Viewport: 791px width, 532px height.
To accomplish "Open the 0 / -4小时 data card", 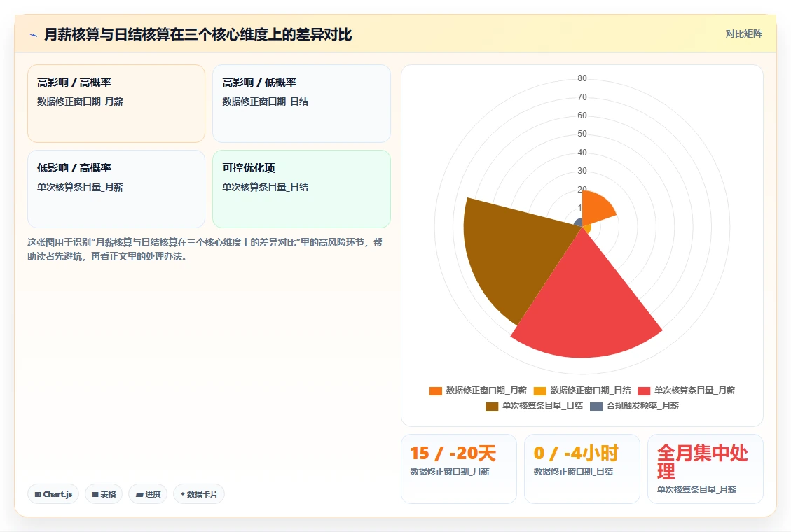I will [582, 468].
